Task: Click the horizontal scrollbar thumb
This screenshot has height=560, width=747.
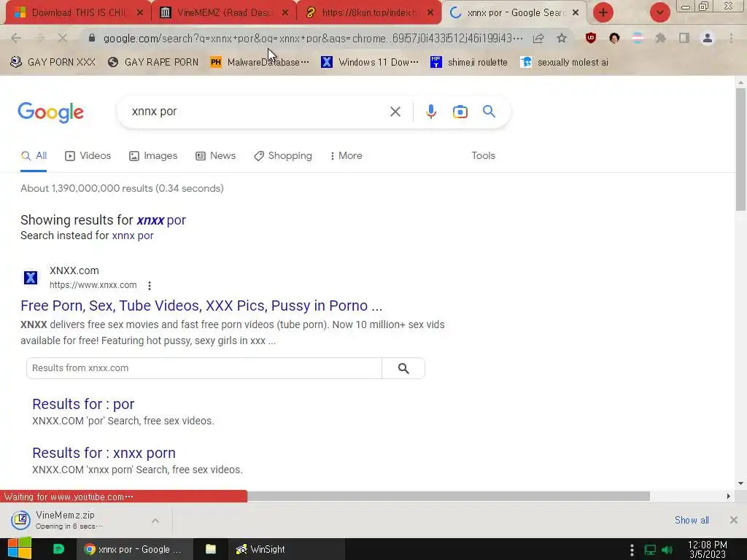Action: click(x=449, y=496)
